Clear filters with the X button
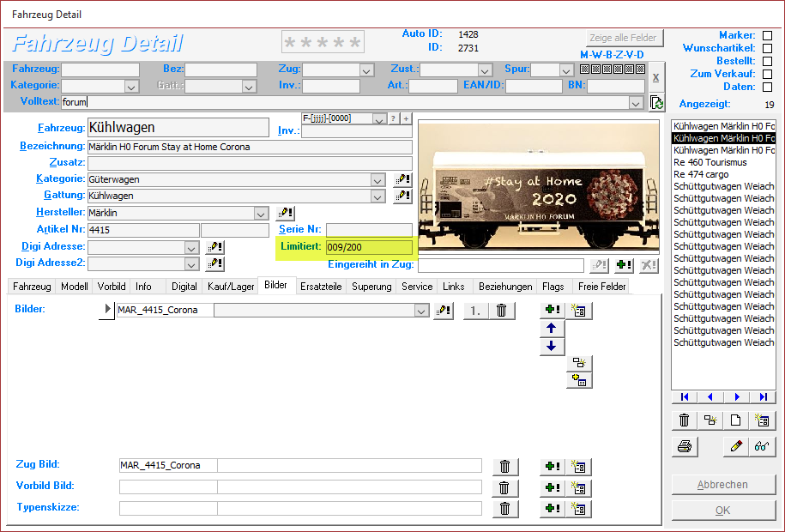Image resolution: width=785 pixels, height=532 pixels. (x=655, y=77)
